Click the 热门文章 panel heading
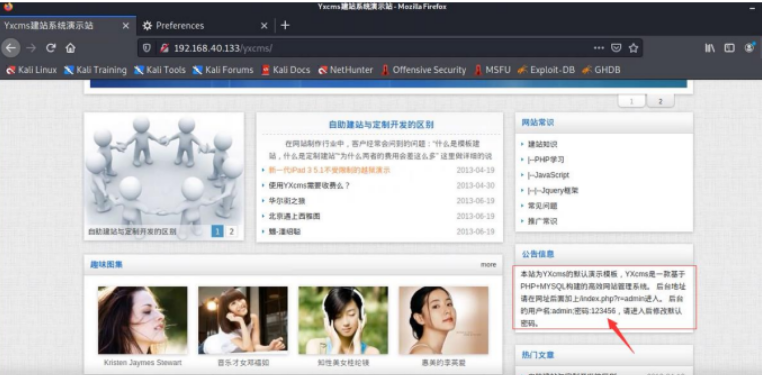762x375 pixels. tap(537, 355)
